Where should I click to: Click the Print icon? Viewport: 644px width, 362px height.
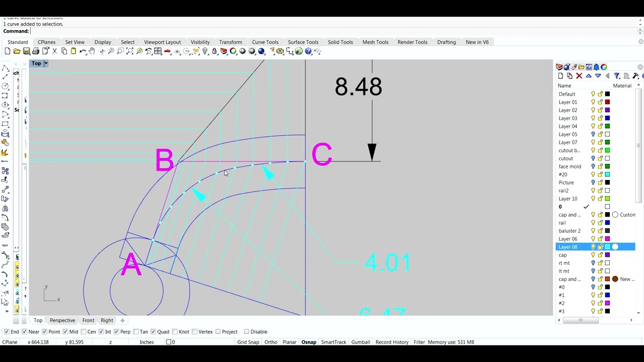[x=36, y=51]
